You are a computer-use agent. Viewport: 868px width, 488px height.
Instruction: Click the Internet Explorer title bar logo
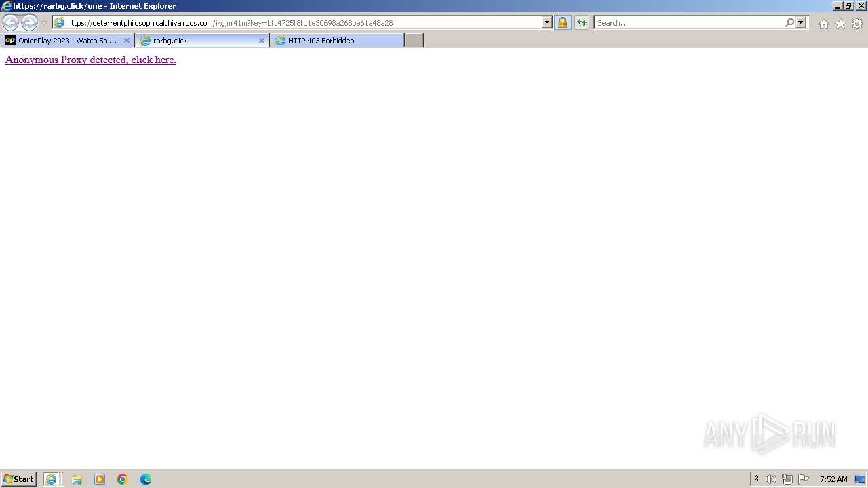tap(7, 6)
